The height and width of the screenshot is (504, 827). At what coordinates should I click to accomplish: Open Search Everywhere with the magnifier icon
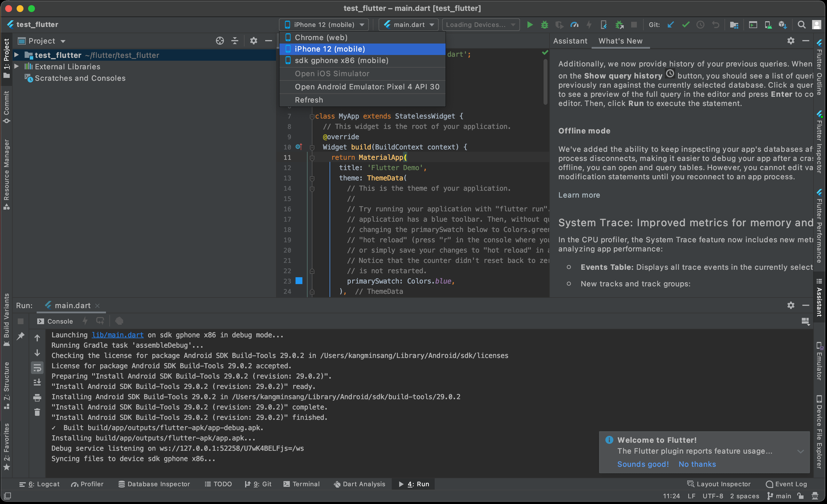[802, 25]
